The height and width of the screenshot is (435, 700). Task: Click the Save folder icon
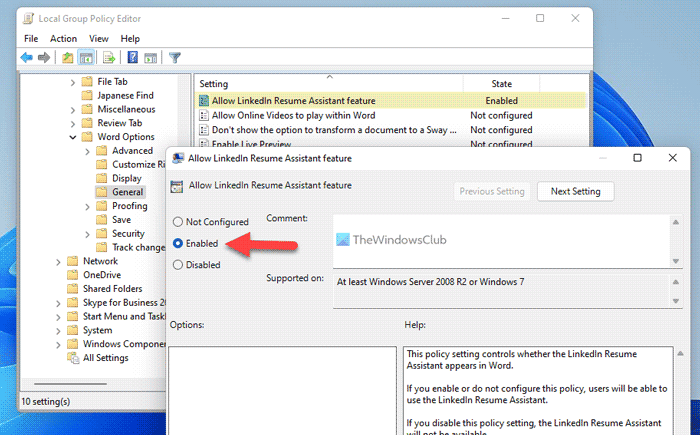pos(102,220)
